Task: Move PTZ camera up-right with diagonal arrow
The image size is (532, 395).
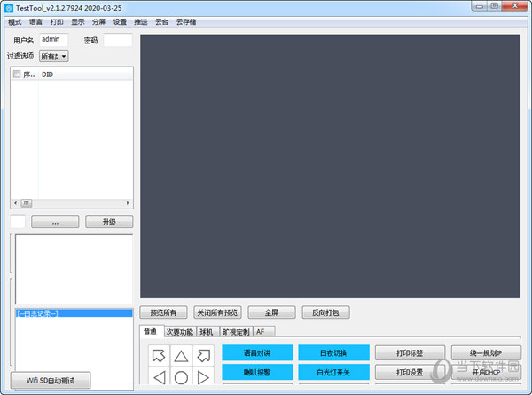Action: [204, 356]
